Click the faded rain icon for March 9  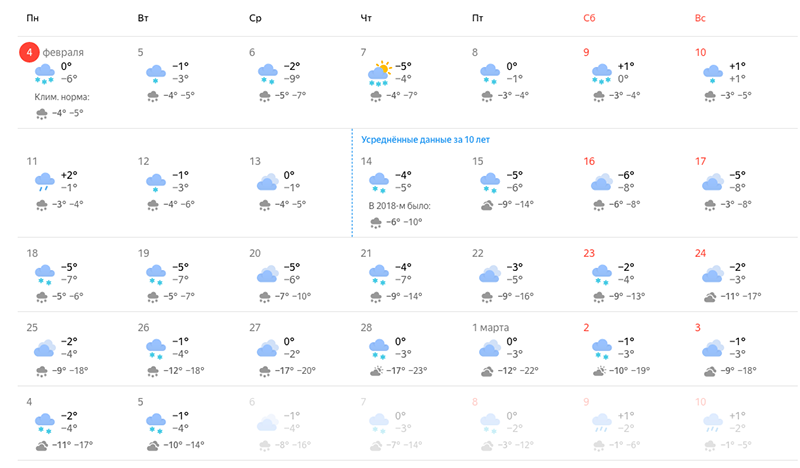click(x=602, y=423)
